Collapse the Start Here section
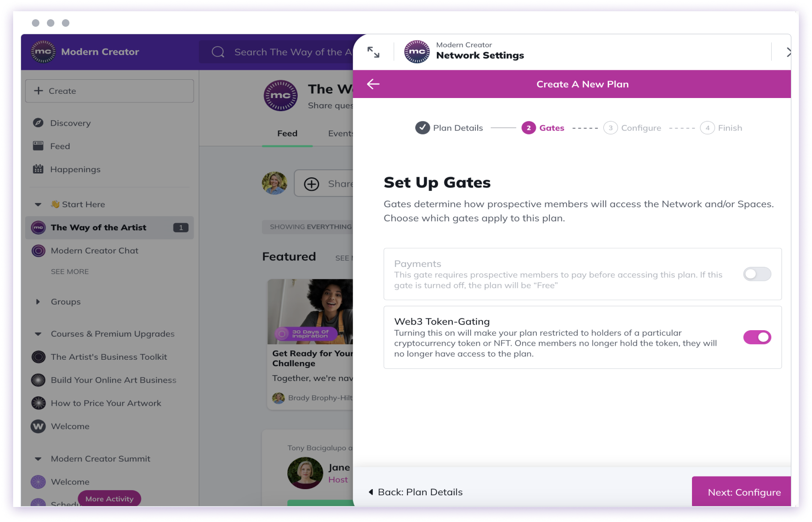The width and height of the screenshot is (812, 522). coord(38,204)
